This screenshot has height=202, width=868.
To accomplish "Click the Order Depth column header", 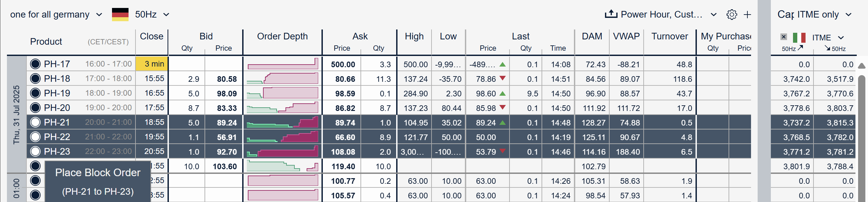I will pos(283,36).
